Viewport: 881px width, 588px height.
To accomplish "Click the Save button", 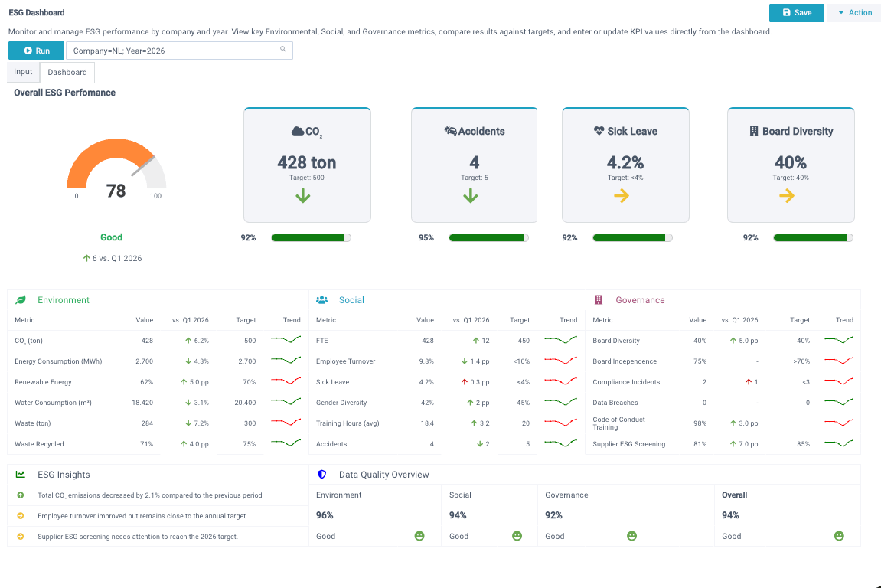I will pyautogui.click(x=796, y=13).
